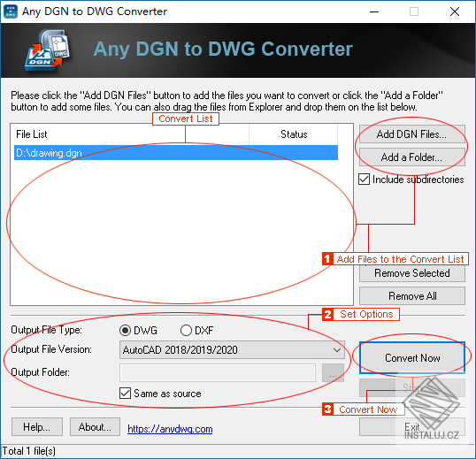This screenshot has width=476, height=459.
Task: Select the DWG output type radio
Action: click(x=125, y=331)
